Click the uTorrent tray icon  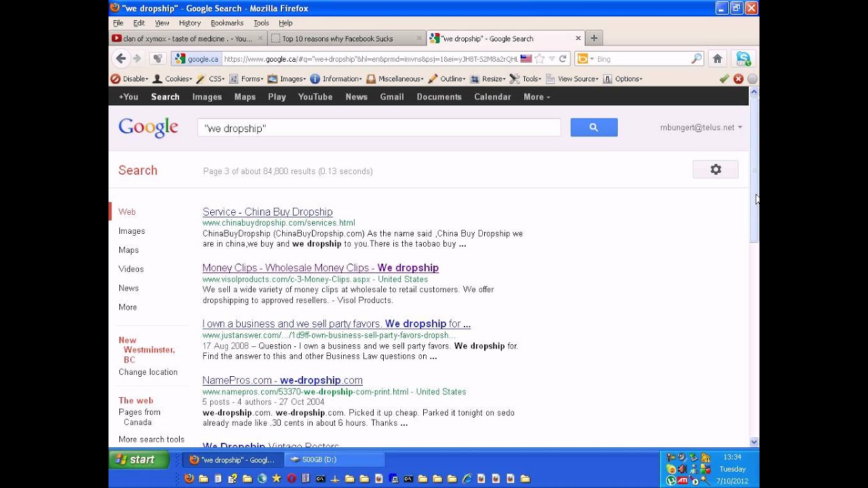671,481
